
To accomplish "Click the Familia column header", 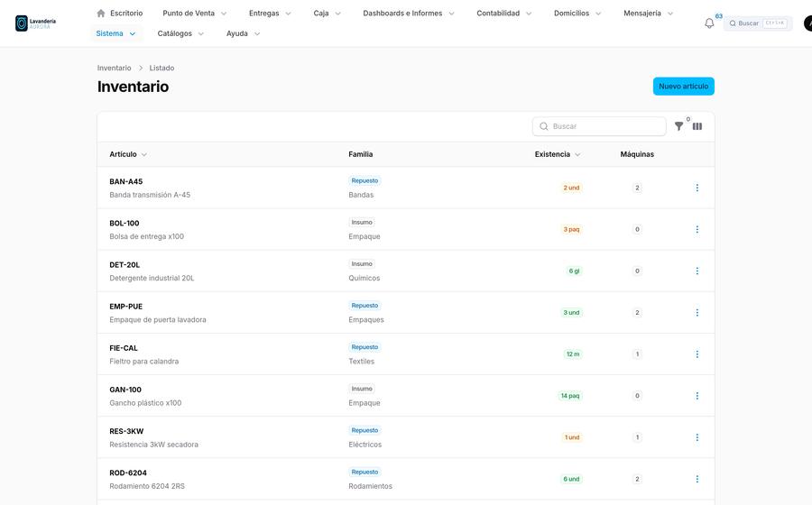I will point(360,154).
